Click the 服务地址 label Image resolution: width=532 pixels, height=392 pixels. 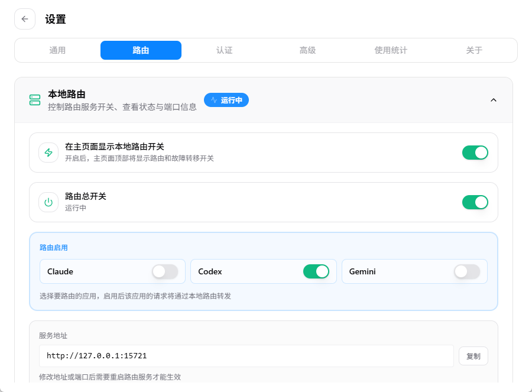[x=53, y=336]
